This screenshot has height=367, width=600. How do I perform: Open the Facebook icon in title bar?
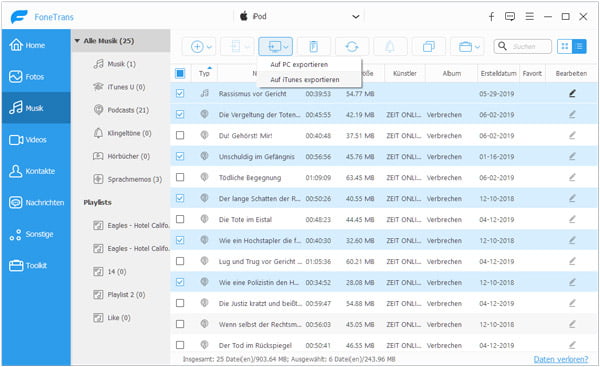pos(491,16)
